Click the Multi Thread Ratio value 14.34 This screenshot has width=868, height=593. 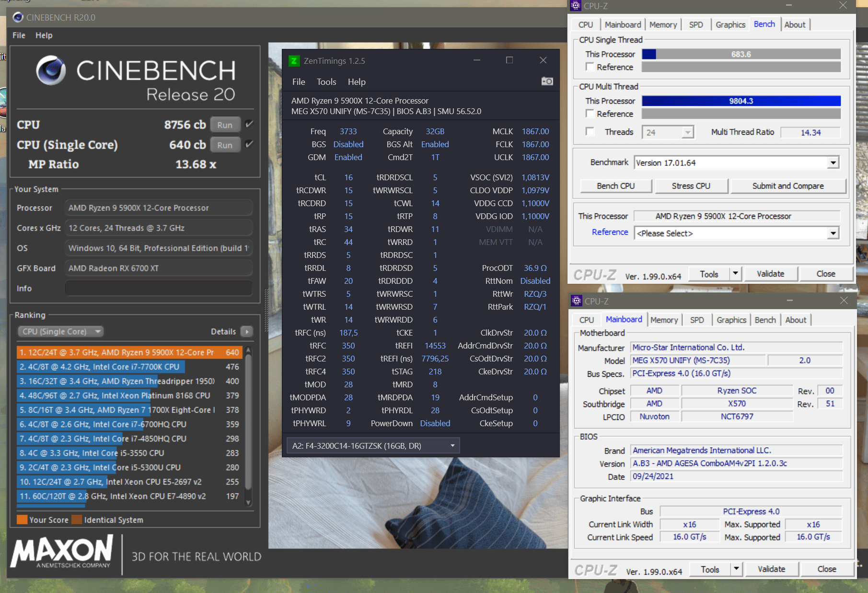[810, 132]
